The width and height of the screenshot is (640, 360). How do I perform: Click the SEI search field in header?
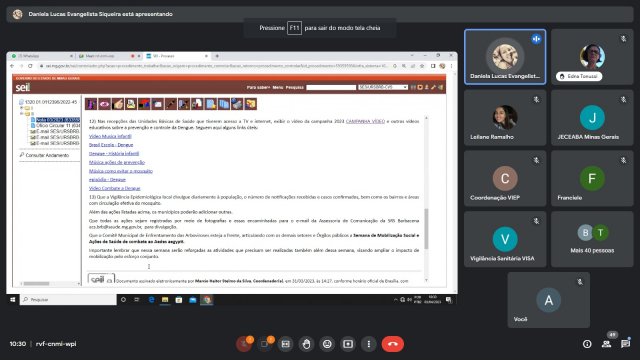coord(331,87)
